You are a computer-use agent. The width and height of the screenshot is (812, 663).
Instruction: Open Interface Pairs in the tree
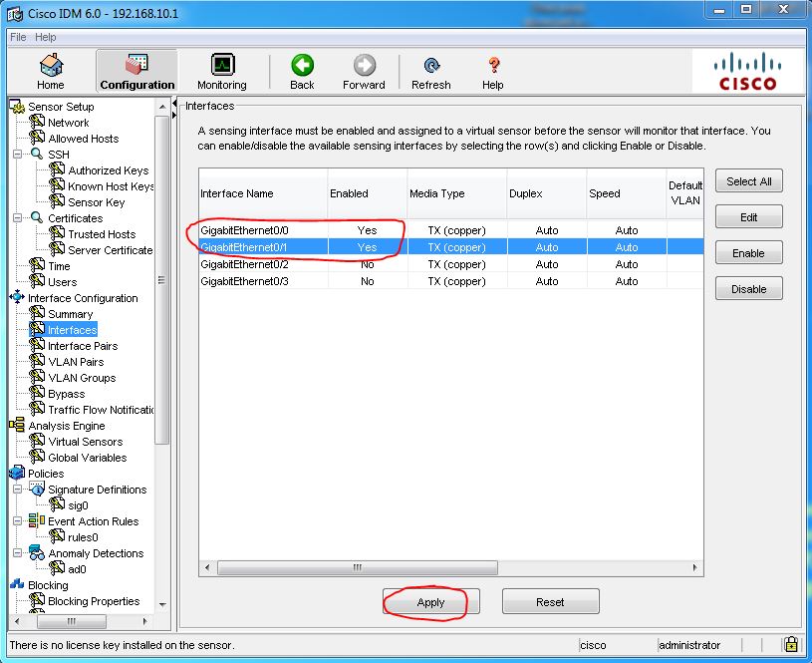click(x=83, y=346)
